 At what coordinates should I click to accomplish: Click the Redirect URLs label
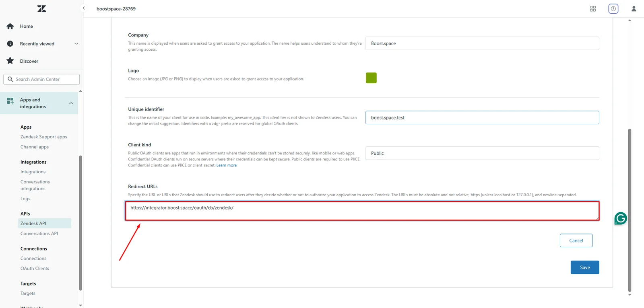click(x=143, y=187)
